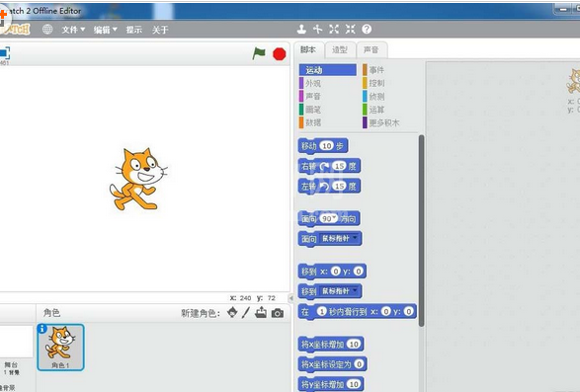Screen dimensions: 580x392
Task: Open the 提示 menu
Action: (x=134, y=30)
